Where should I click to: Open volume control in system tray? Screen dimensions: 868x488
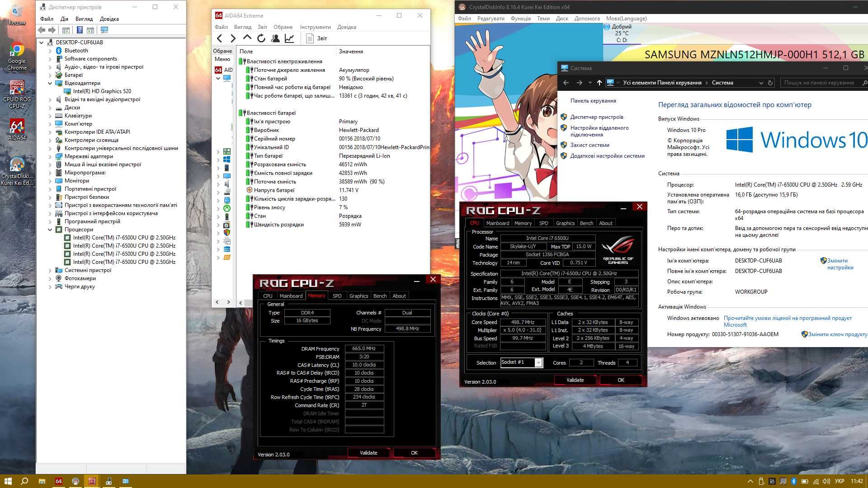click(826, 481)
